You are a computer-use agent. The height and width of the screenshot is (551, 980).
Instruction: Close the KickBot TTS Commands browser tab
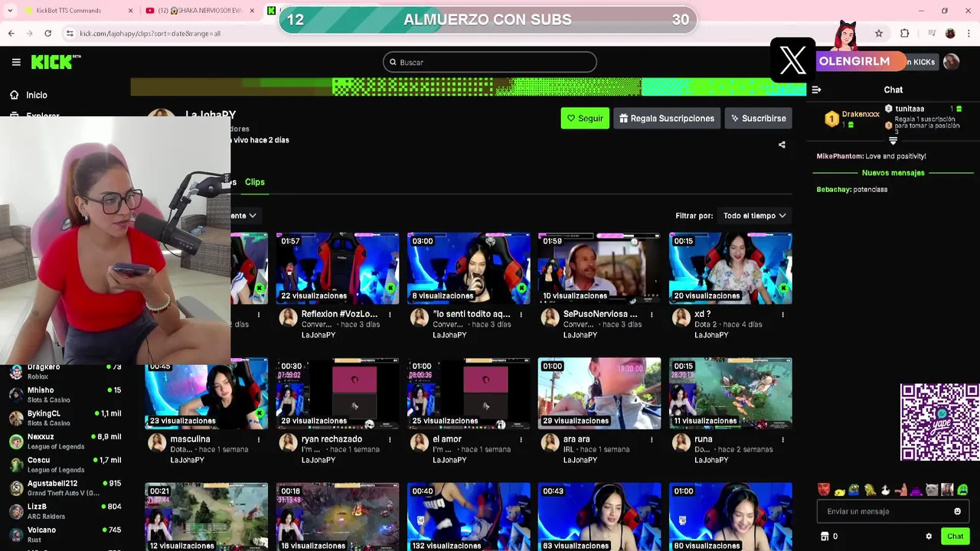pyautogui.click(x=130, y=11)
